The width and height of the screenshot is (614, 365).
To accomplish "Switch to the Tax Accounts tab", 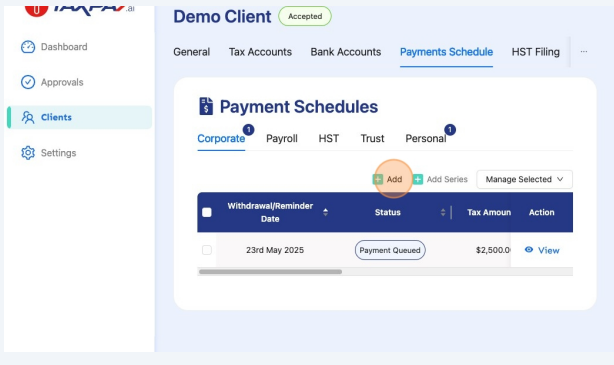I will pyautogui.click(x=260, y=52).
